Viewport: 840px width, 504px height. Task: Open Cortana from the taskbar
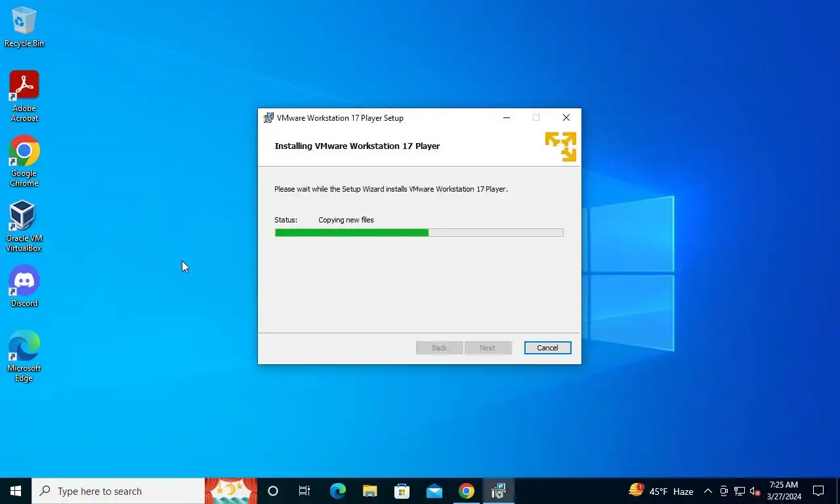pyautogui.click(x=273, y=491)
